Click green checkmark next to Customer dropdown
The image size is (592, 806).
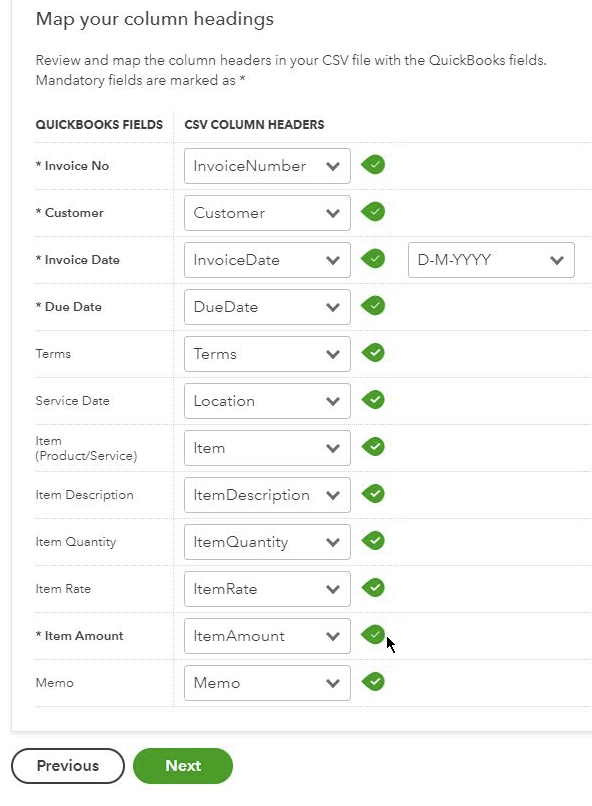pyautogui.click(x=373, y=212)
